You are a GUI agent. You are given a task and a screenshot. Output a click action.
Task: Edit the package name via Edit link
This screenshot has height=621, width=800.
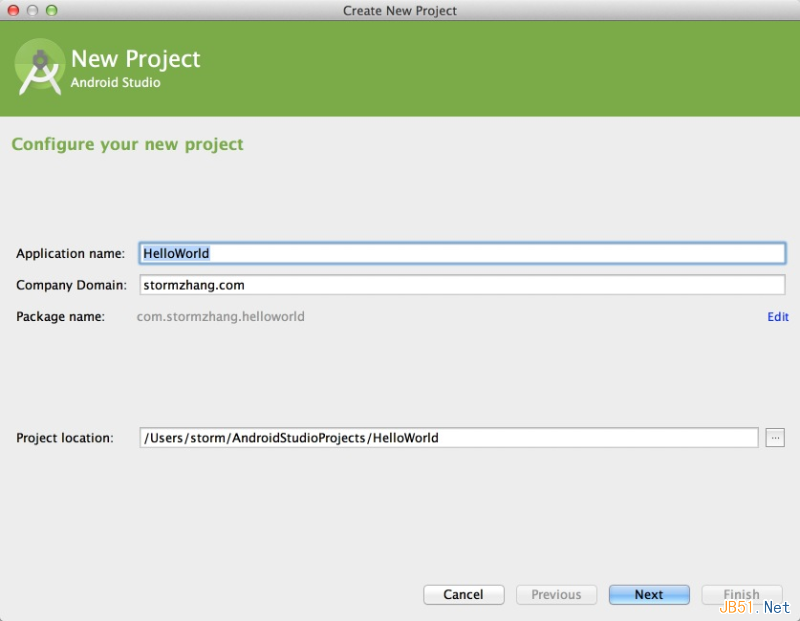pyautogui.click(x=778, y=317)
